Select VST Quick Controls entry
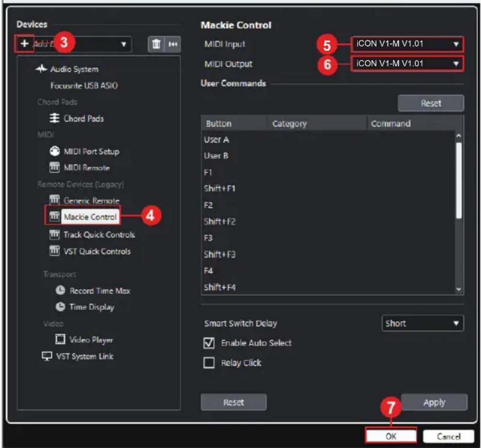This screenshot has height=448, width=481. [x=97, y=251]
